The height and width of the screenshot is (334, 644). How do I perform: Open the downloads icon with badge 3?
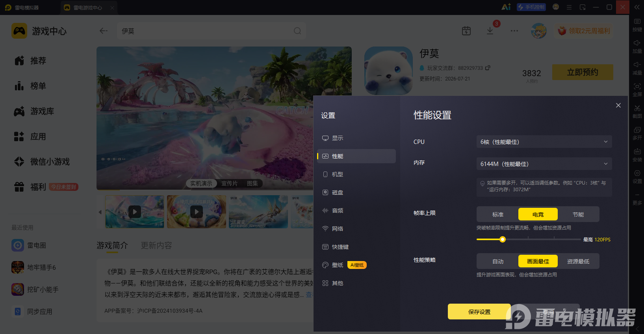[x=490, y=31]
